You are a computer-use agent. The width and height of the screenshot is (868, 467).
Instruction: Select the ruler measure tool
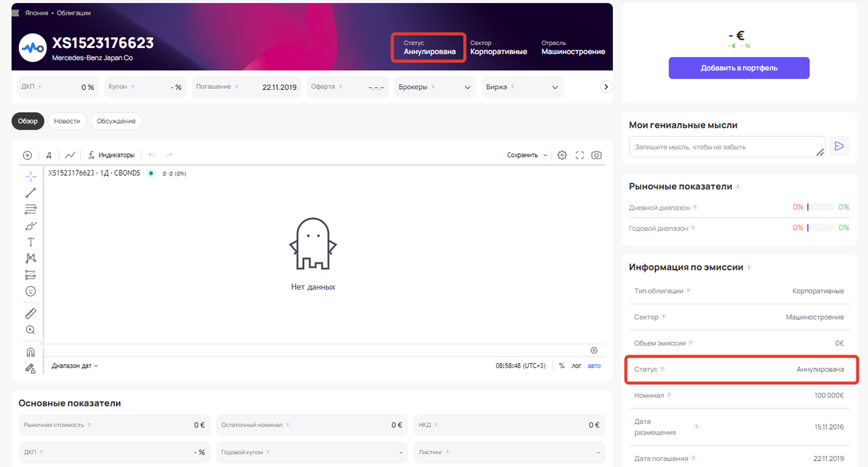[31, 314]
